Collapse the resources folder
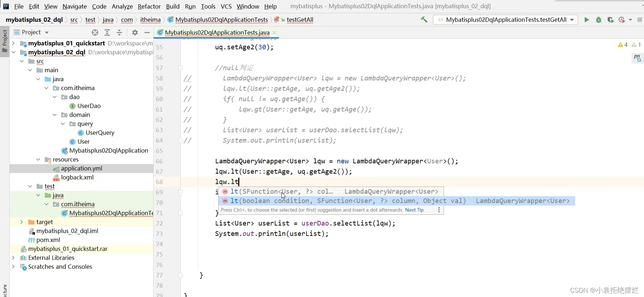Viewport: 644px width, 297px height. tap(38, 159)
